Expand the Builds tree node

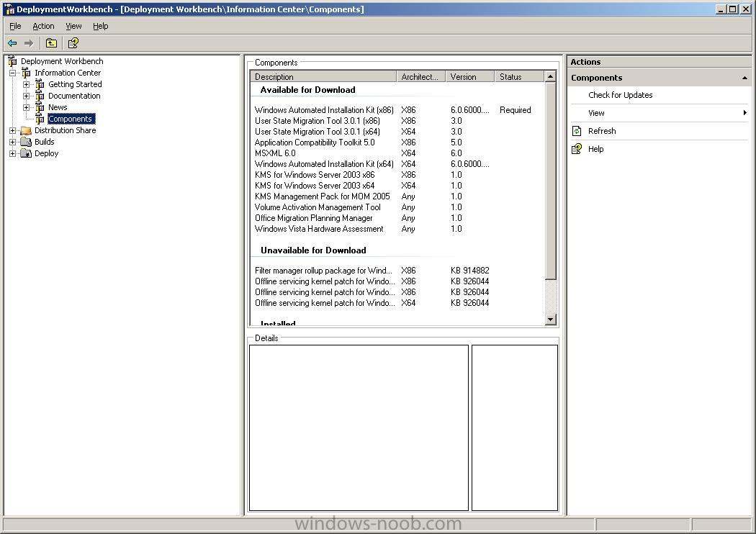pyautogui.click(x=12, y=142)
